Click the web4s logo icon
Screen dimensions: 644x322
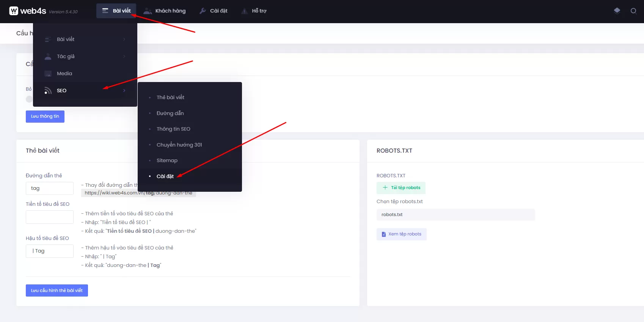click(x=14, y=11)
